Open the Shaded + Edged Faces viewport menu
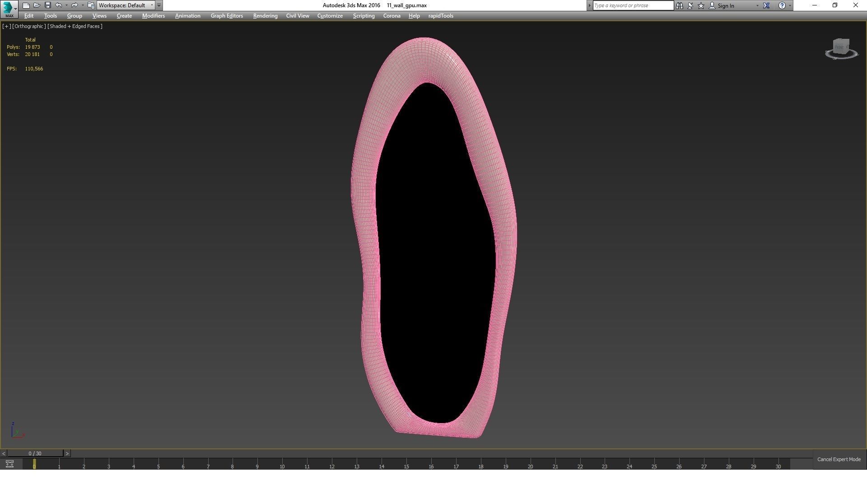This screenshot has height=504, width=867. 75,26
